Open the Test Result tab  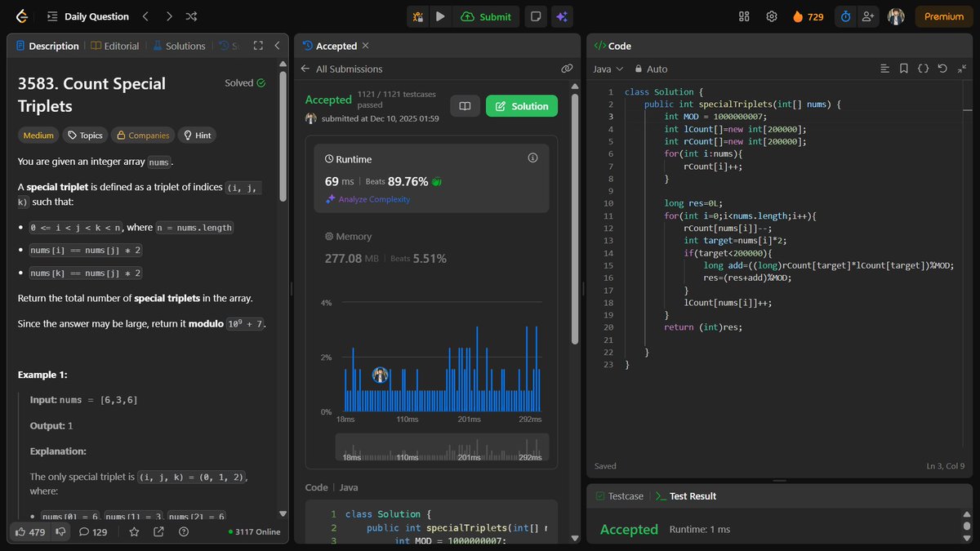pos(685,496)
